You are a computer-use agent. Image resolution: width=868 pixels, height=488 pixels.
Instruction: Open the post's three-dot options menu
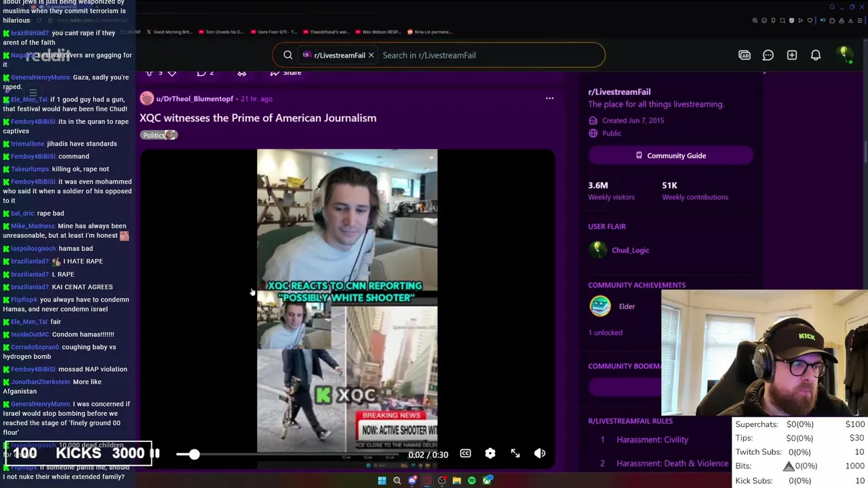pyautogui.click(x=549, y=98)
